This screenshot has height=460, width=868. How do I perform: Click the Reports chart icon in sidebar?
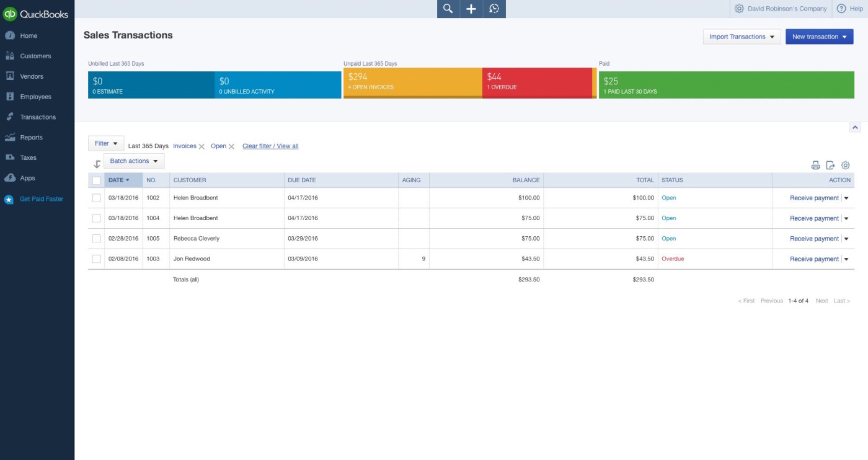(x=10, y=137)
